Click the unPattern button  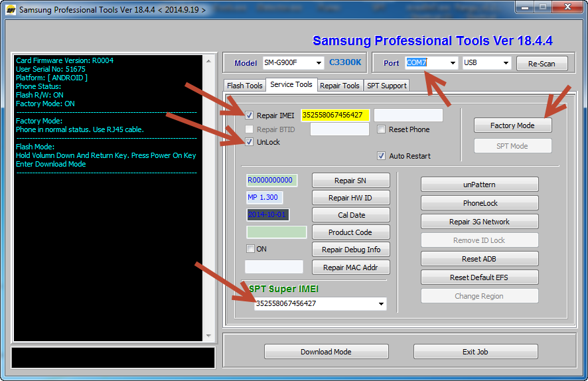tap(480, 185)
